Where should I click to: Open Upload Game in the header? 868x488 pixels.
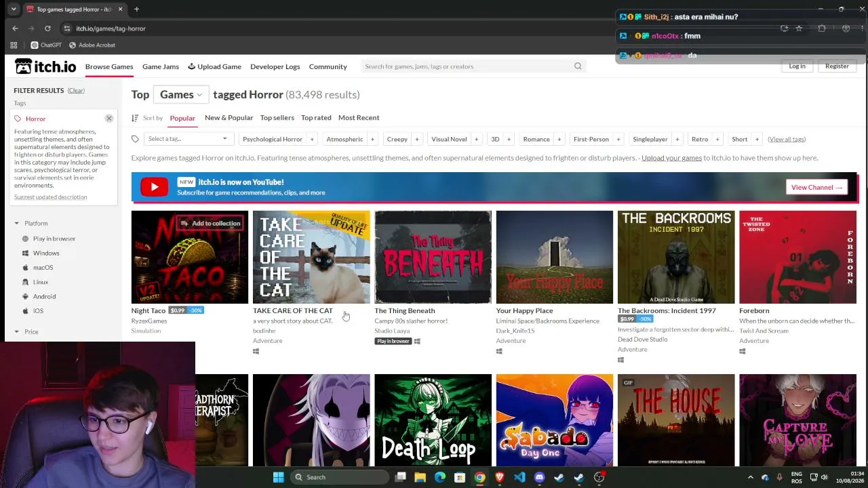pyautogui.click(x=214, y=66)
